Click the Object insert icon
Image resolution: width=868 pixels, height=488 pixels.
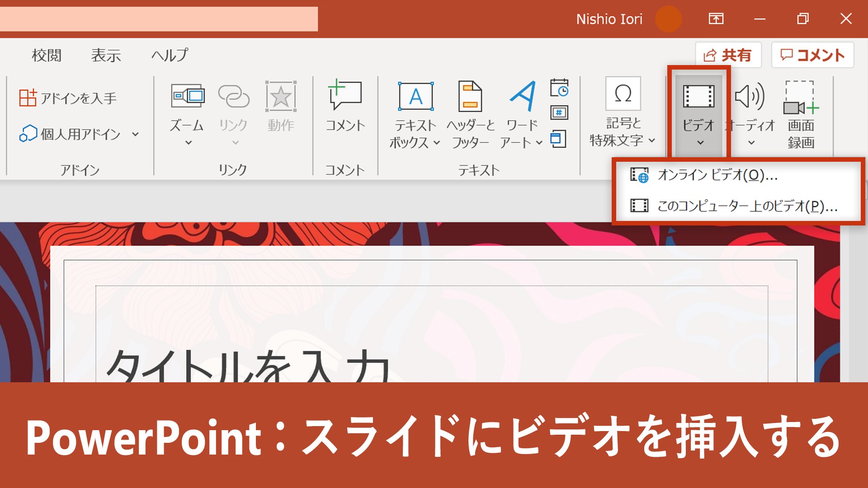558,139
